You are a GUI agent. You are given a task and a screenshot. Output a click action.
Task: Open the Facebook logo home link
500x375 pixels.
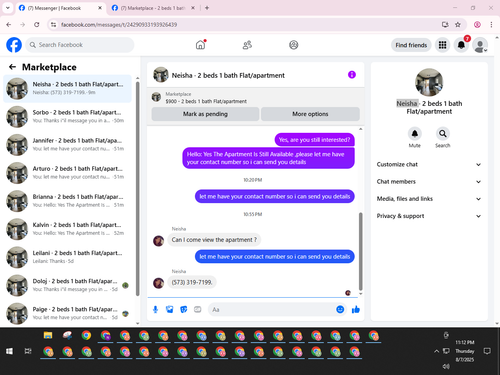point(14,45)
